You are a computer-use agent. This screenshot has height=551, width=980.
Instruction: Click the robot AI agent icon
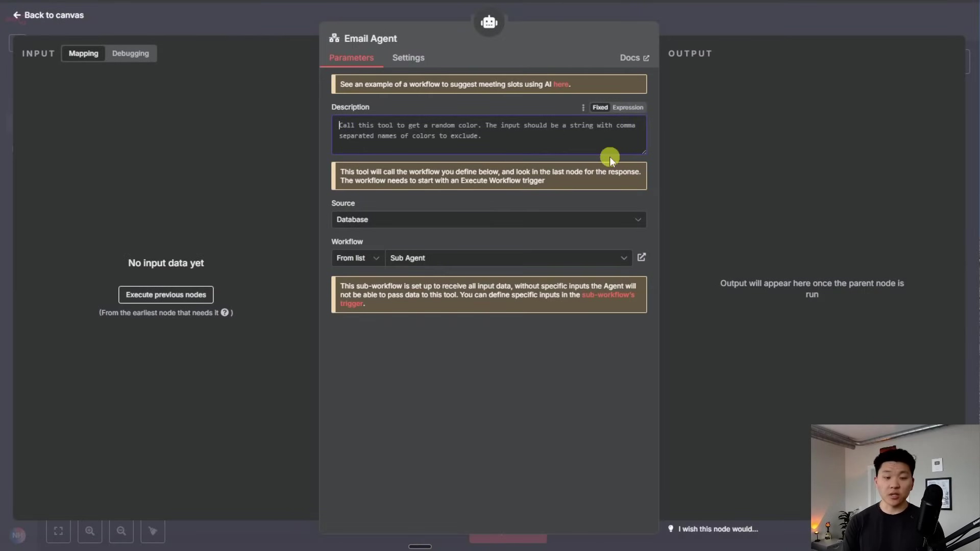[489, 22]
